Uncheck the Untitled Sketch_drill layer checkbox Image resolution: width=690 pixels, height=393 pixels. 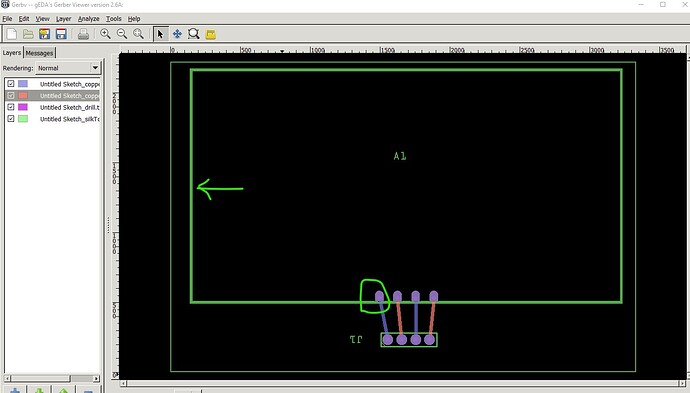coord(11,107)
